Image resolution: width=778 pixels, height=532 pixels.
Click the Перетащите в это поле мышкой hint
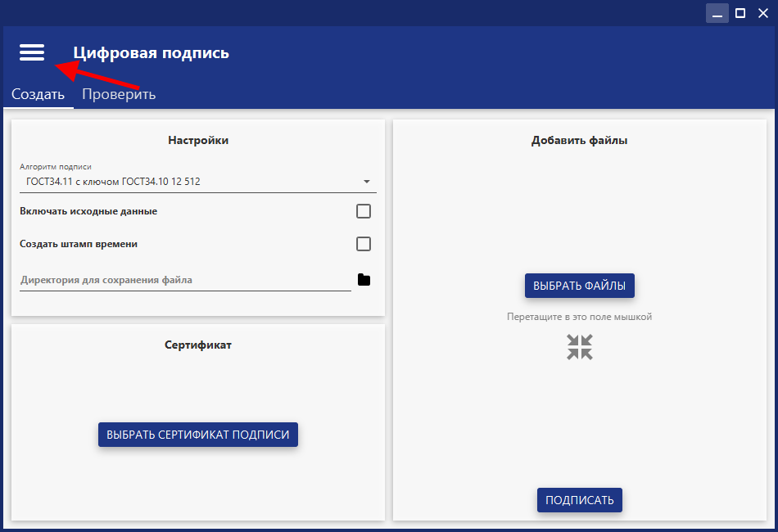(580, 317)
